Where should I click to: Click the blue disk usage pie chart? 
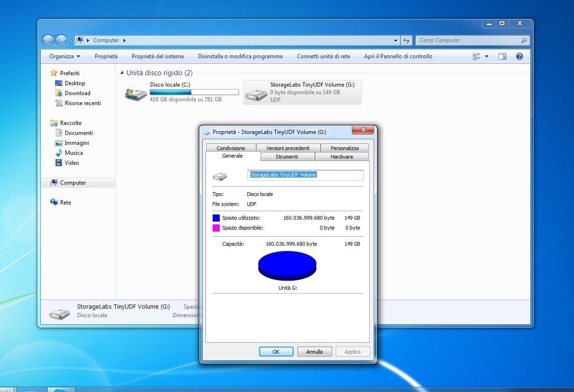click(287, 265)
